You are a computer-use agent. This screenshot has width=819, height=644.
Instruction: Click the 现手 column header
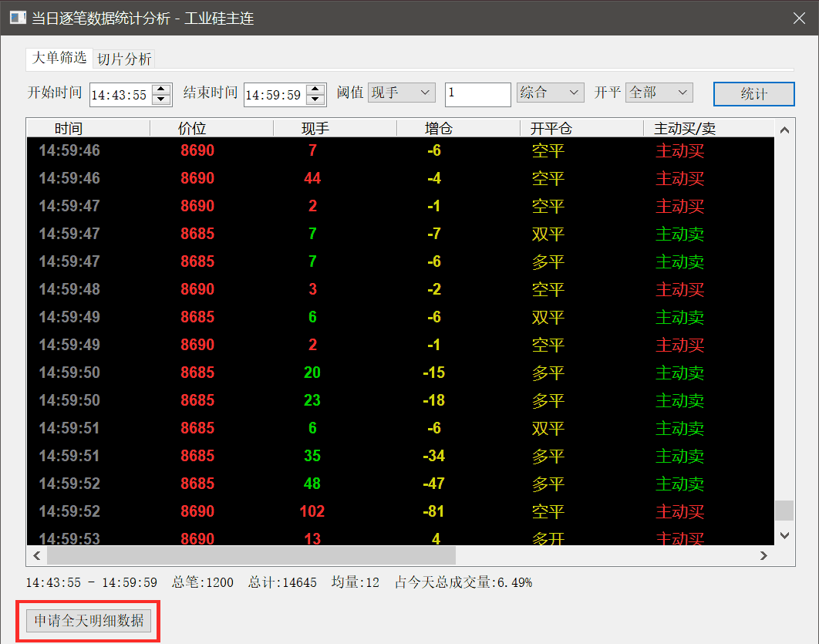pos(315,128)
